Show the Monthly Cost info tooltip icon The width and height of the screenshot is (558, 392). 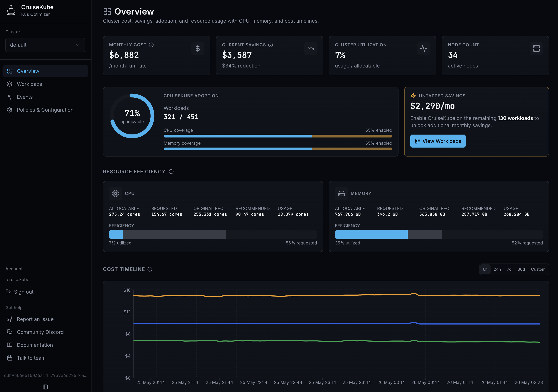tap(151, 45)
